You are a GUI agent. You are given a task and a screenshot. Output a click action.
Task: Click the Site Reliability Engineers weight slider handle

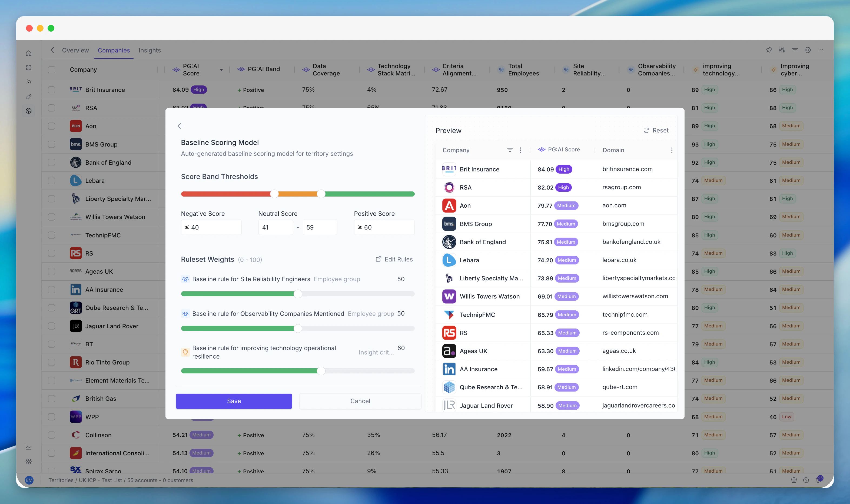click(x=298, y=294)
